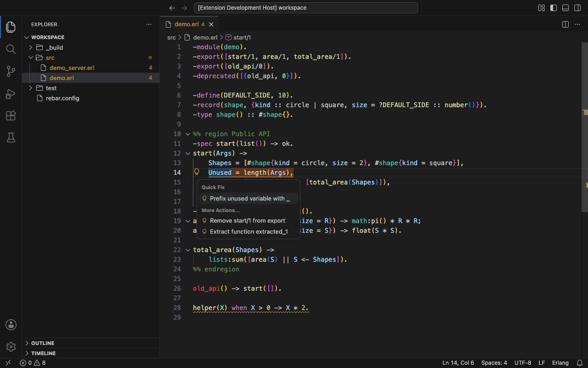The height and width of the screenshot is (368, 588).
Task: Open the Search view icon
Action: click(11, 49)
